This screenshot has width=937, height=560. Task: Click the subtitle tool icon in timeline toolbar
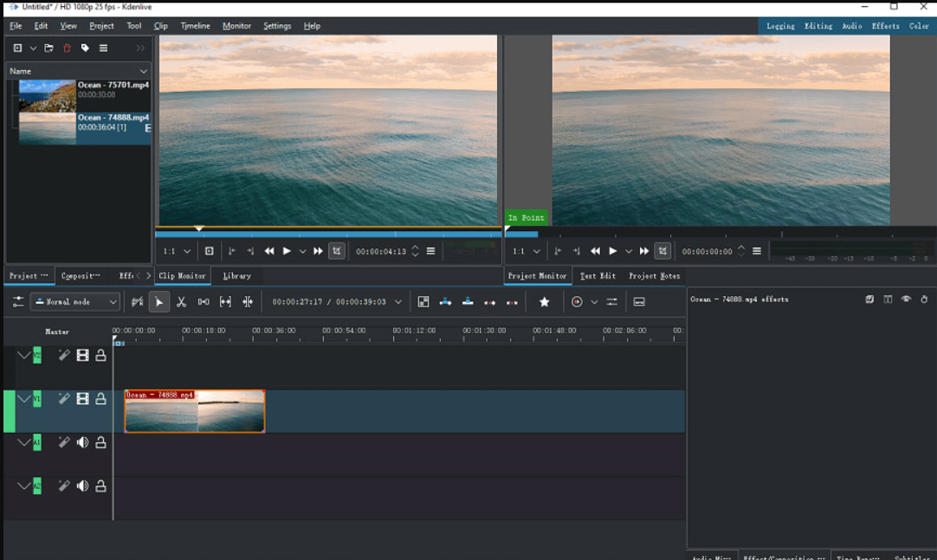(639, 302)
